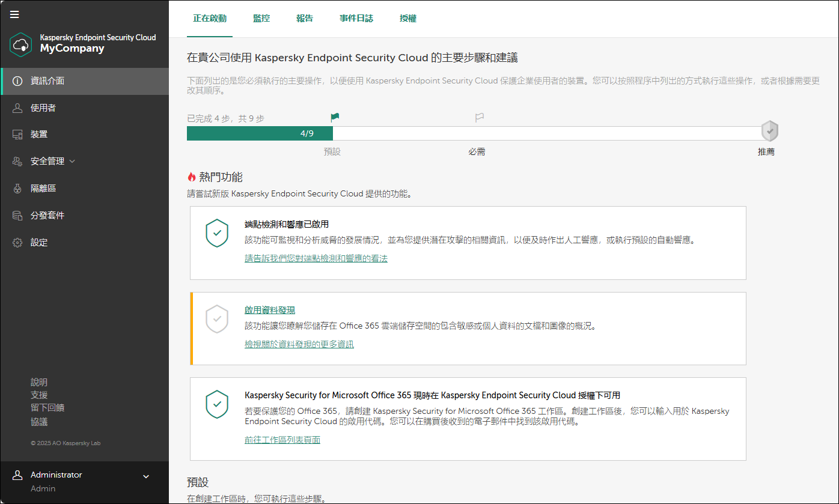
Task: Click the Kaspersky cloud logo icon
Action: [21, 44]
